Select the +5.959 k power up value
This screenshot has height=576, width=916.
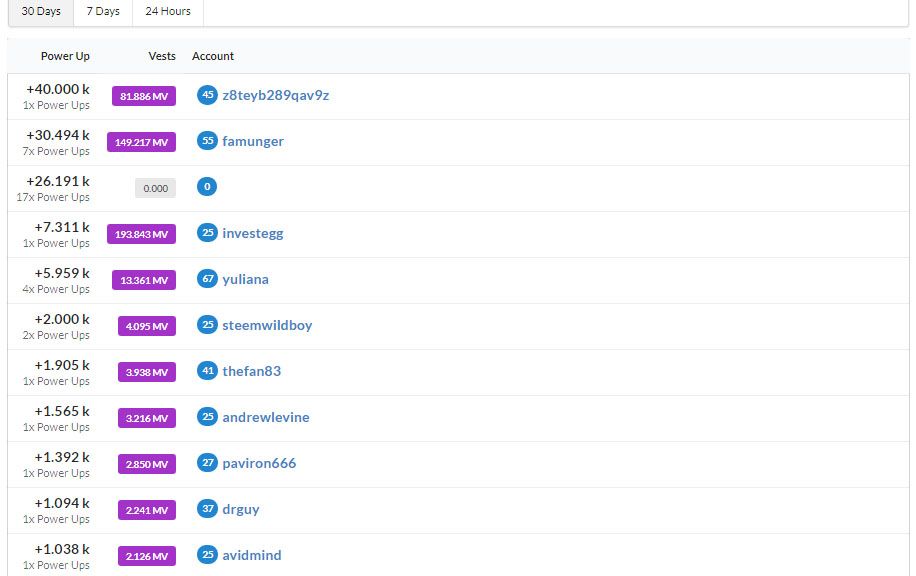click(x=62, y=273)
